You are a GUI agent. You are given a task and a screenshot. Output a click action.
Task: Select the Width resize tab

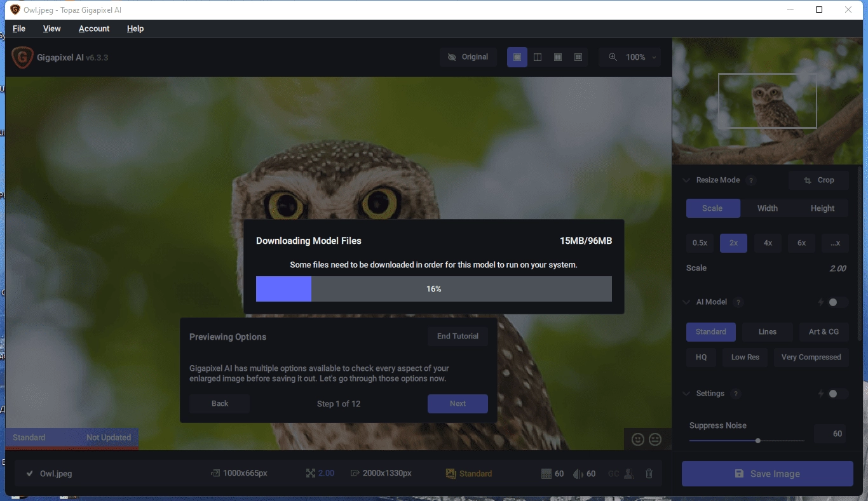click(768, 208)
